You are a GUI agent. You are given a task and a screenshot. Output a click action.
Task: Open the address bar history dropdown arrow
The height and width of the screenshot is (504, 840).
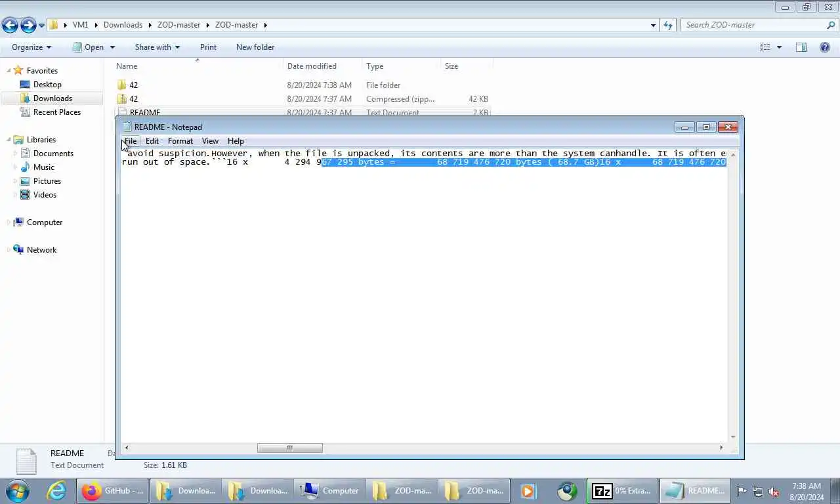coord(653,25)
